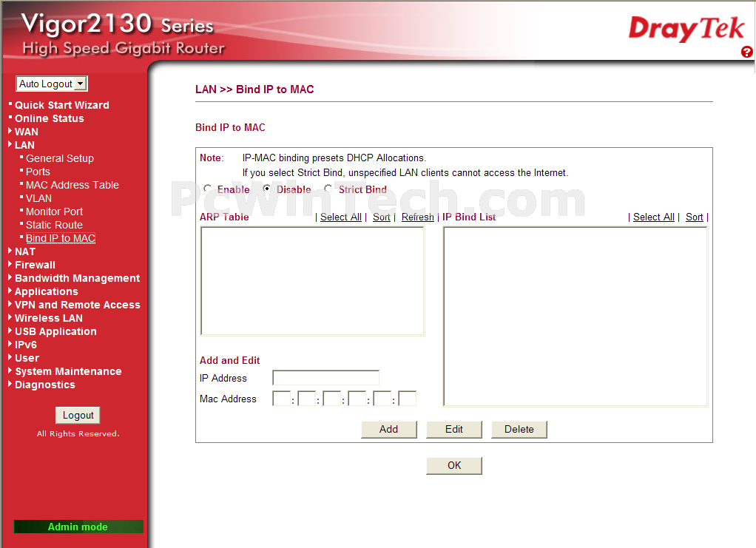Click the 'LAN >> Bind IP to MAC' heading
Image resolution: width=756 pixels, height=548 pixels.
(x=254, y=89)
